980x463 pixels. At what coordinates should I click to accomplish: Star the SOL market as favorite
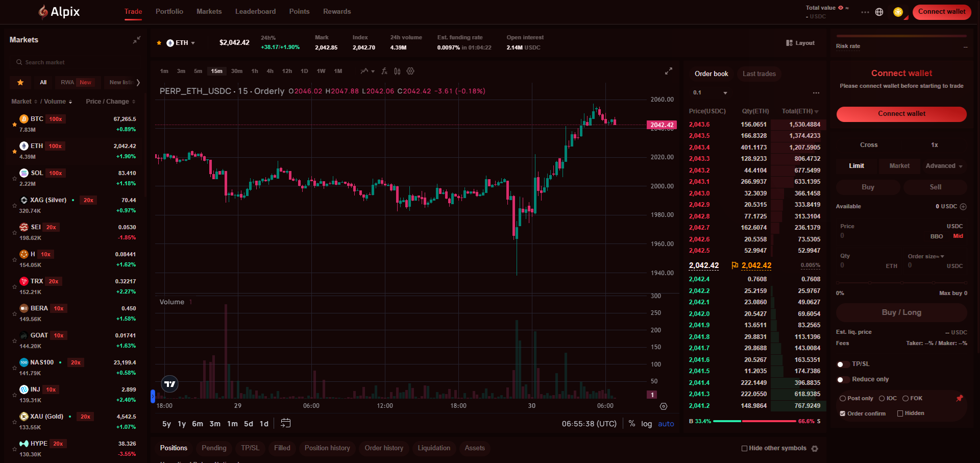[x=14, y=178]
